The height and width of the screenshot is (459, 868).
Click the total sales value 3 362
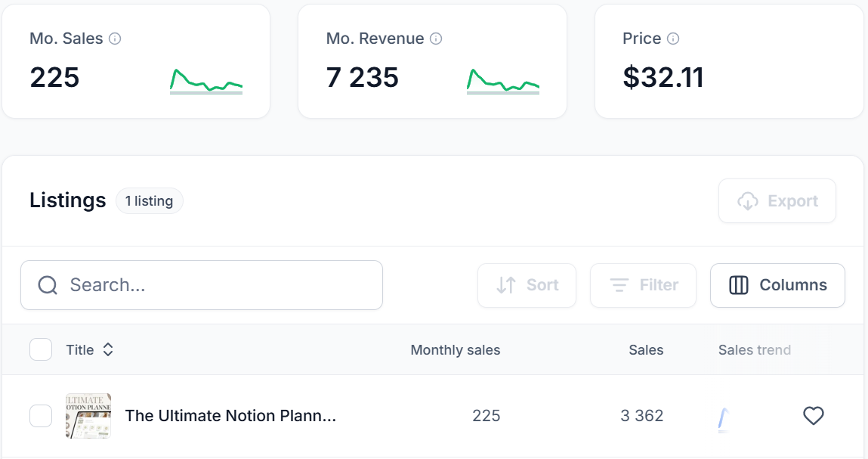tap(641, 416)
